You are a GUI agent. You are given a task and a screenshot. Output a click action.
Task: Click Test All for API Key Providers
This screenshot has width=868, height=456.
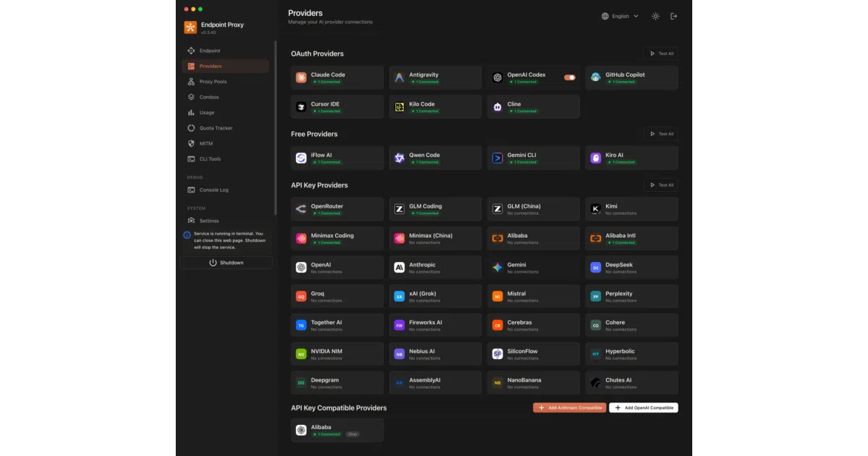(x=661, y=185)
